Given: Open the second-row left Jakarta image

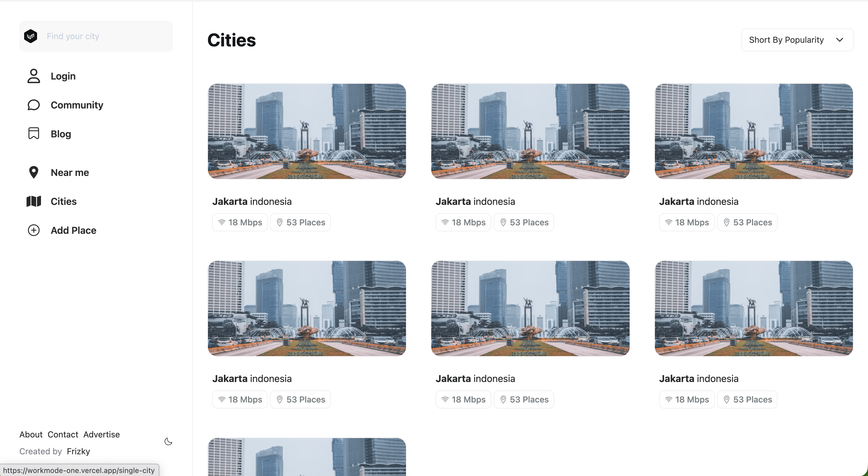Looking at the screenshot, I should tap(307, 308).
